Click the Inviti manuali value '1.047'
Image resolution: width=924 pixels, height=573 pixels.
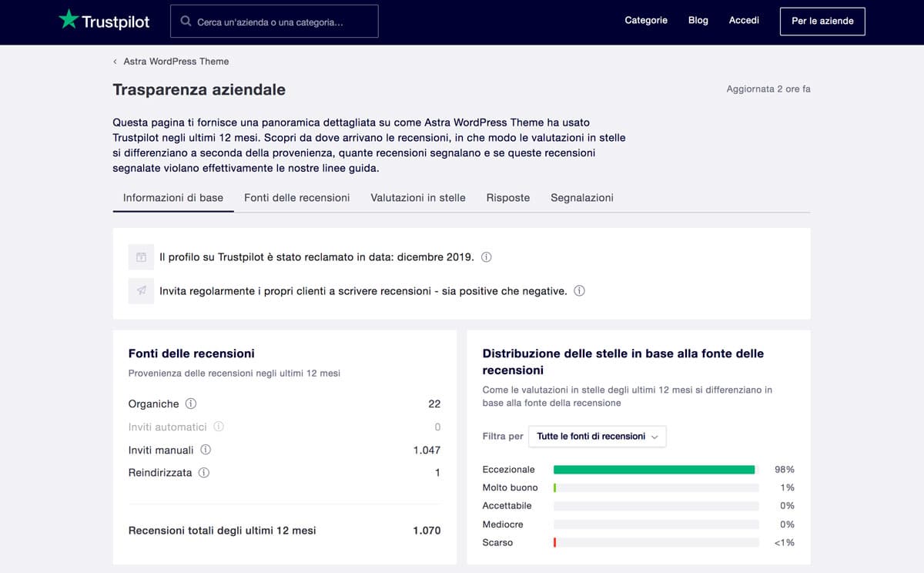click(x=427, y=450)
